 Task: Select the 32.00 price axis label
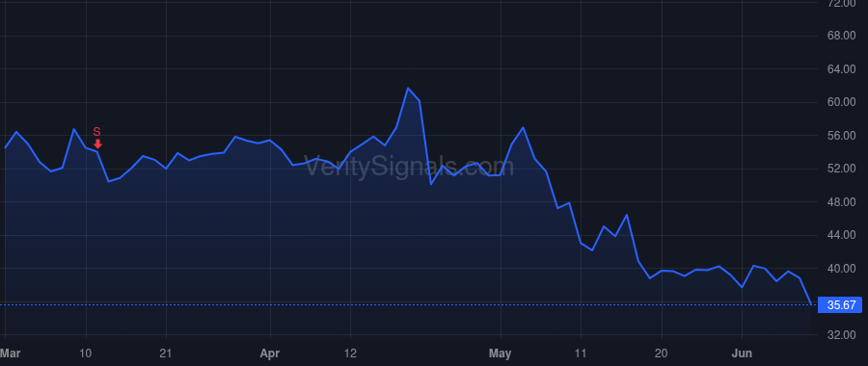click(841, 335)
